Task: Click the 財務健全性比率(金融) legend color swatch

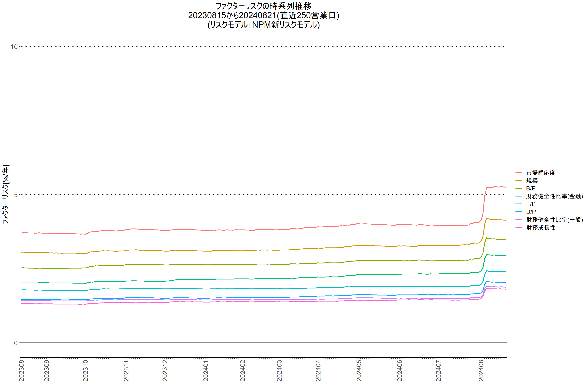Action: [x=518, y=196]
